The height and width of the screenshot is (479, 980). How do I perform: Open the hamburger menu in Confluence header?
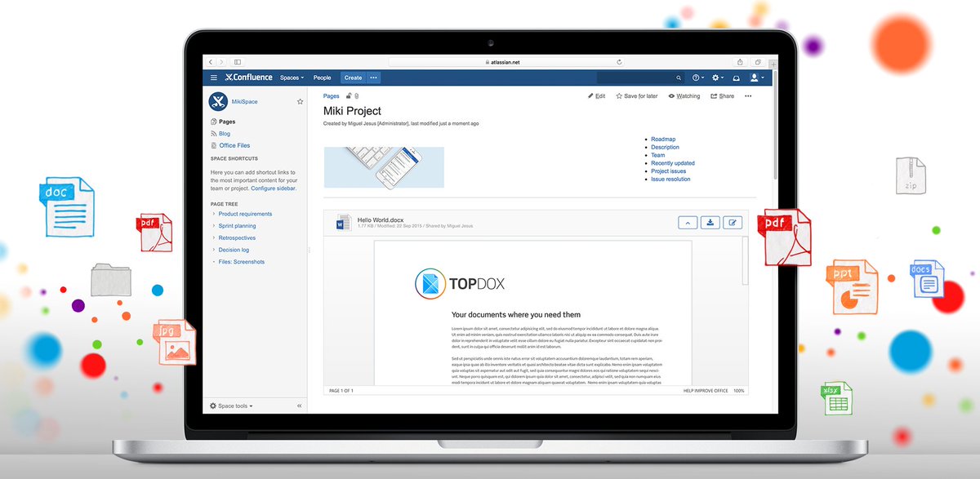tap(214, 78)
